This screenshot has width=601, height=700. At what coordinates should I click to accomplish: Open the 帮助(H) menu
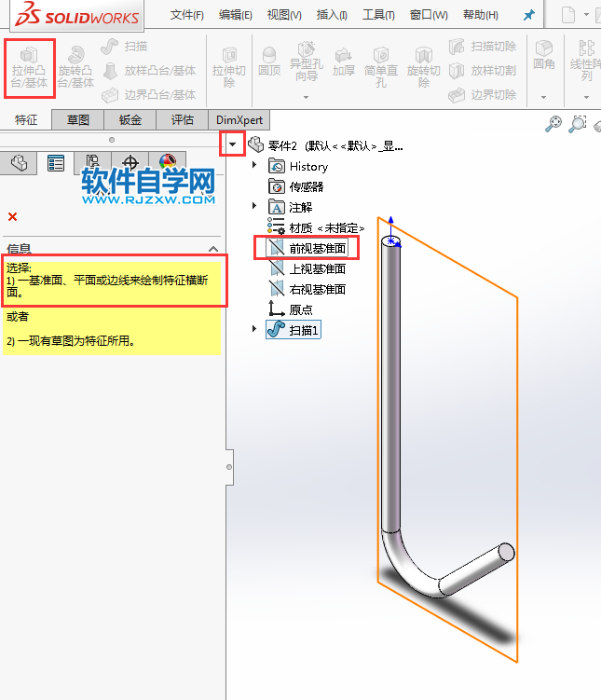pyautogui.click(x=481, y=15)
